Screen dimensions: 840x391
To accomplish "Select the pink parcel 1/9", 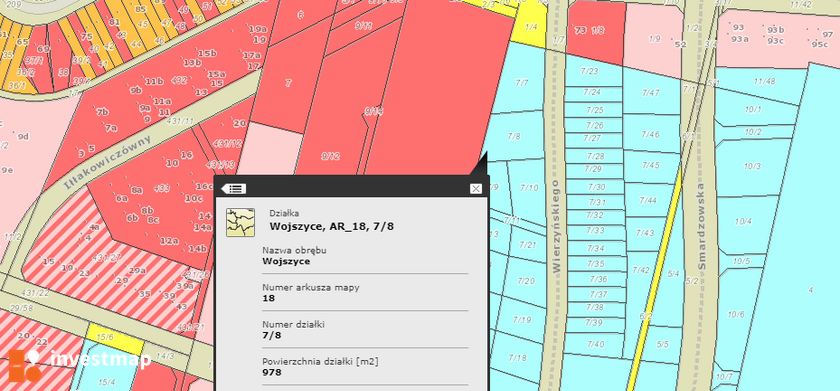I will coord(654,39).
